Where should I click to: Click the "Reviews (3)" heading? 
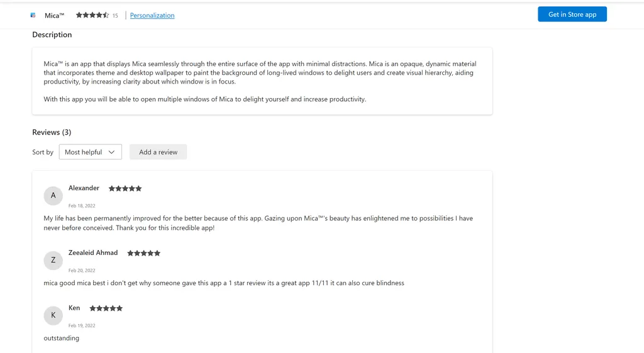pos(52,133)
